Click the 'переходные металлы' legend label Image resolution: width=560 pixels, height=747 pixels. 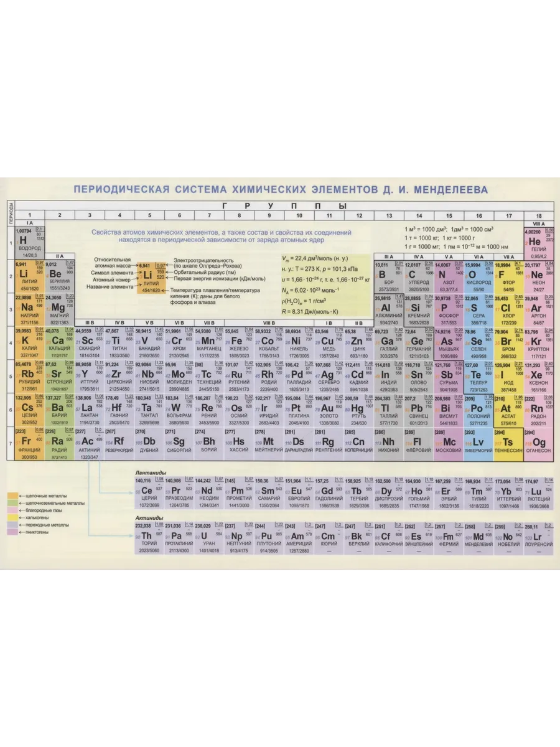point(47,525)
